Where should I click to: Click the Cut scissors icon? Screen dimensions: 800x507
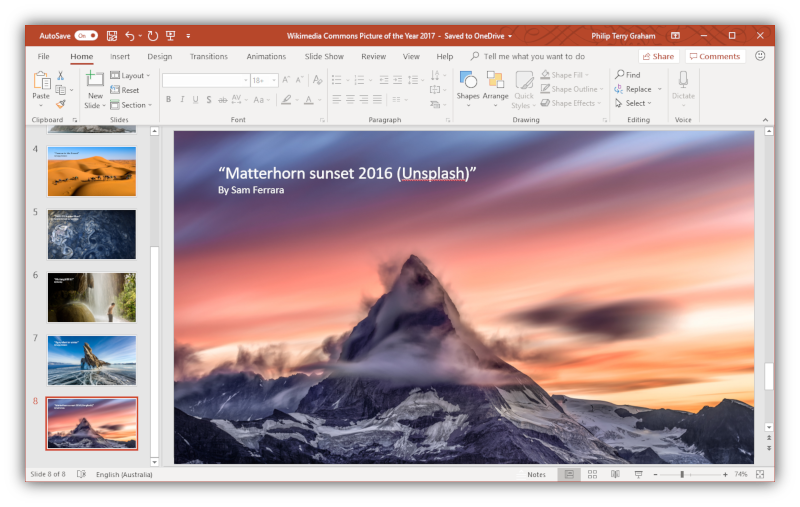pyautogui.click(x=60, y=75)
